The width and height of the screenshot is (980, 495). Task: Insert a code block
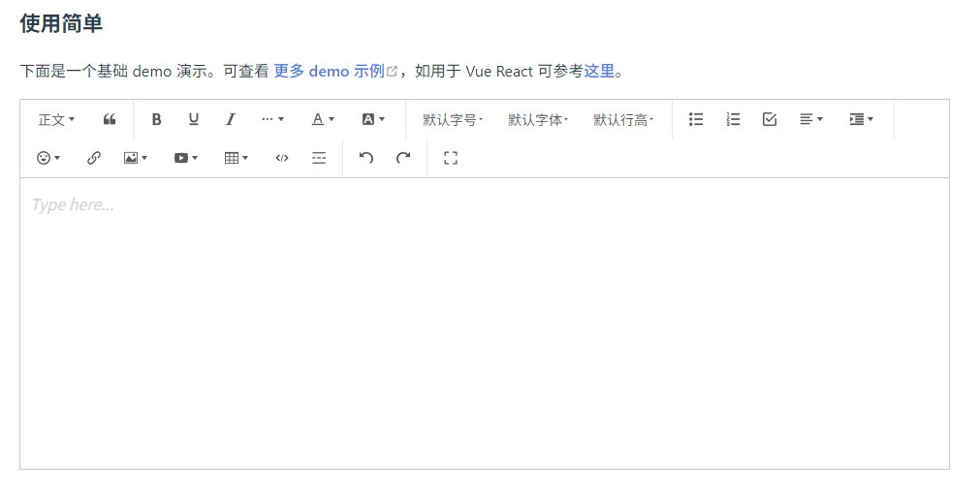(x=282, y=158)
